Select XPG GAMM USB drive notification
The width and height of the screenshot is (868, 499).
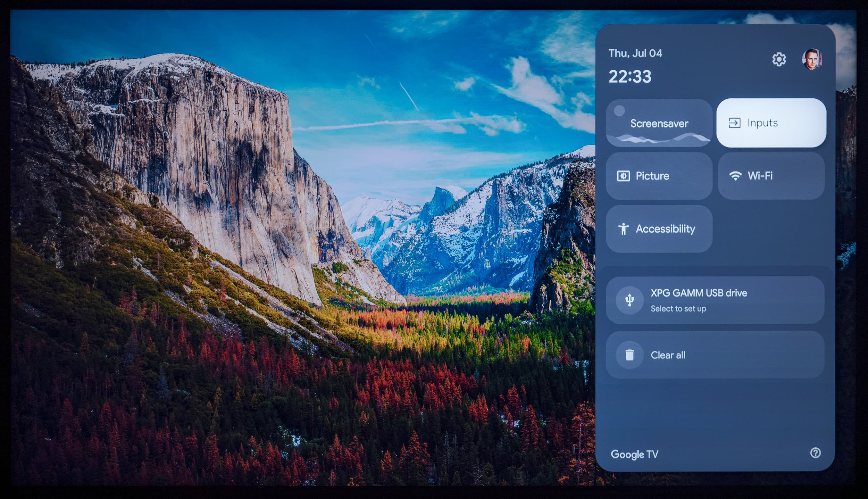tap(715, 300)
